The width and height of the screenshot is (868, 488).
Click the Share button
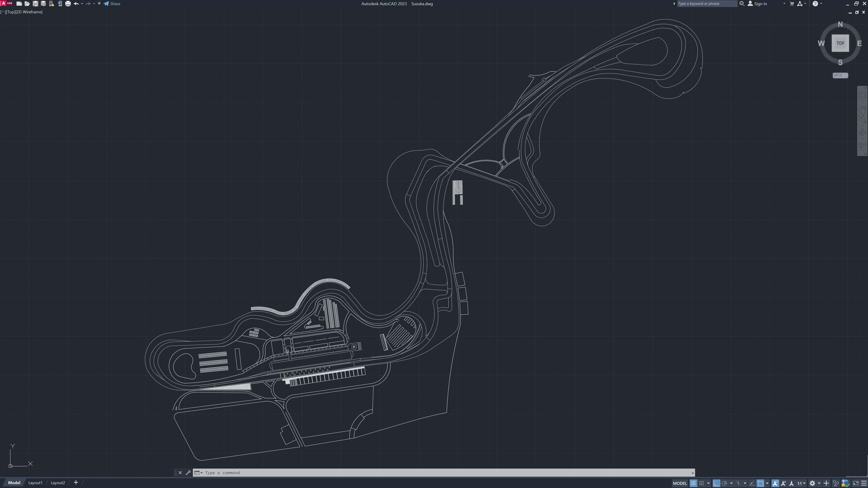point(112,4)
